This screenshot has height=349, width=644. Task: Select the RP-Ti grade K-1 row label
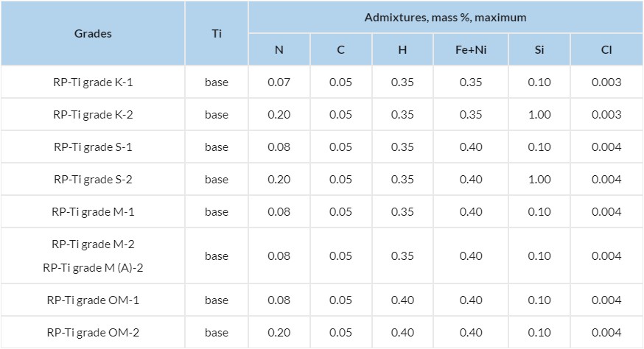pos(93,82)
